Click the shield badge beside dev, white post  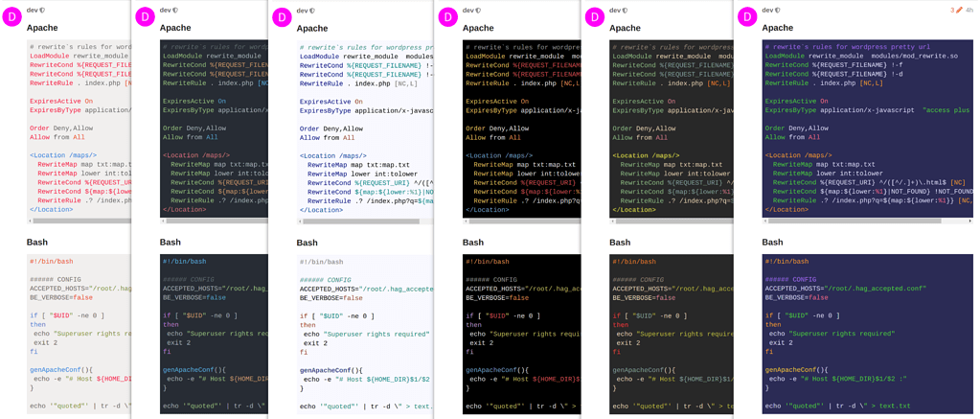click(x=312, y=10)
